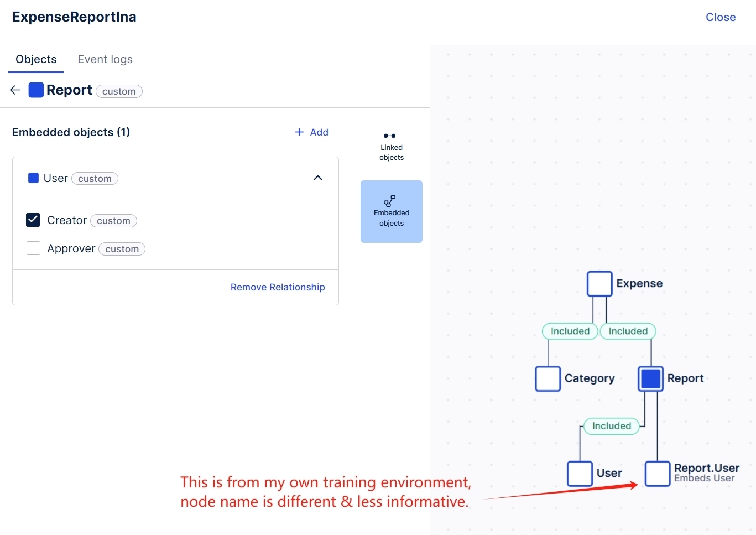Screen dimensions: 756x535
Task: Click the blue Report object square icon
Action: (x=36, y=90)
